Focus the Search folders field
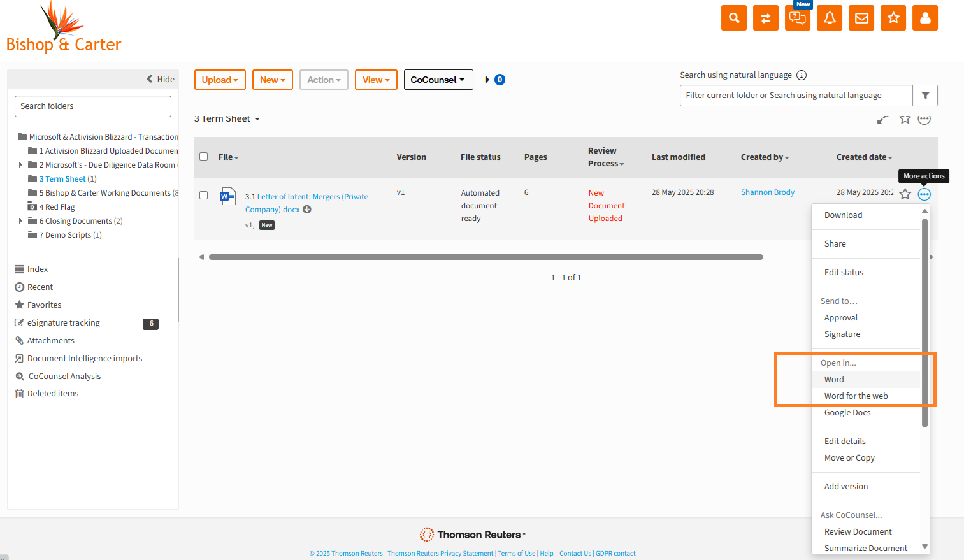 pos(93,106)
